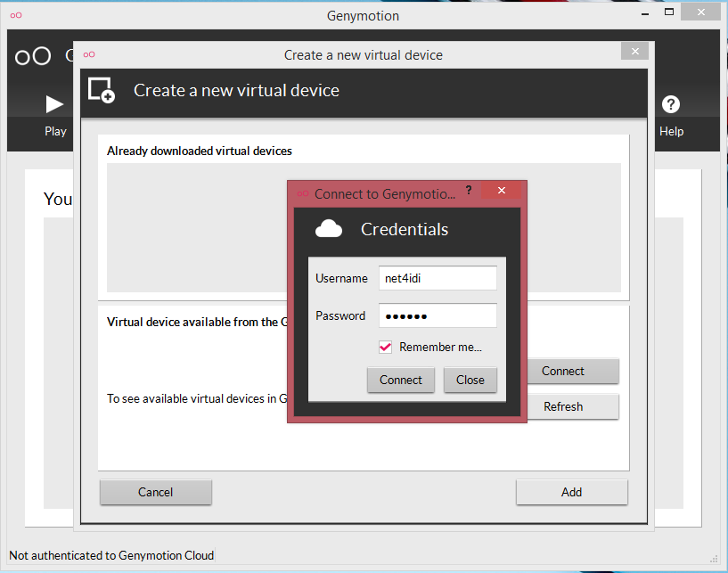Click the Refresh button
The image size is (728, 573).
click(x=573, y=406)
